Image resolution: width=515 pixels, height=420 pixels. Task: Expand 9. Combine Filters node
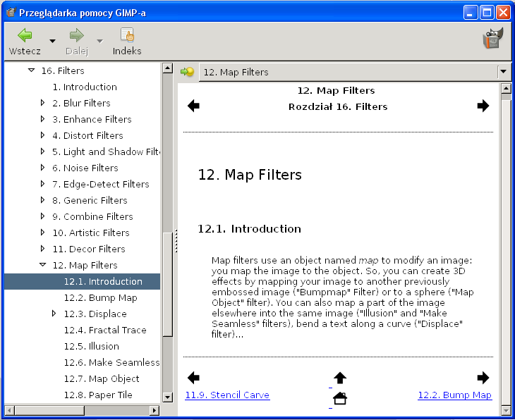[43, 216]
